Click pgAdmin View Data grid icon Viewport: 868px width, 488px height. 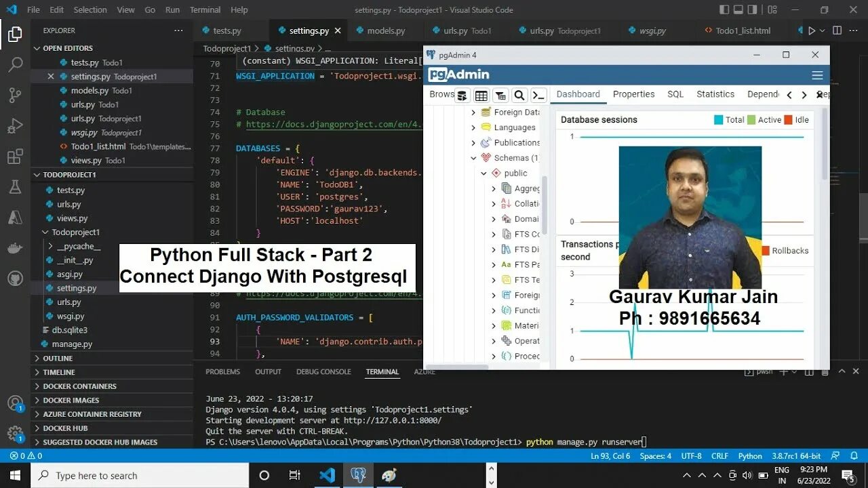pyautogui.click(x=481, y=96)
